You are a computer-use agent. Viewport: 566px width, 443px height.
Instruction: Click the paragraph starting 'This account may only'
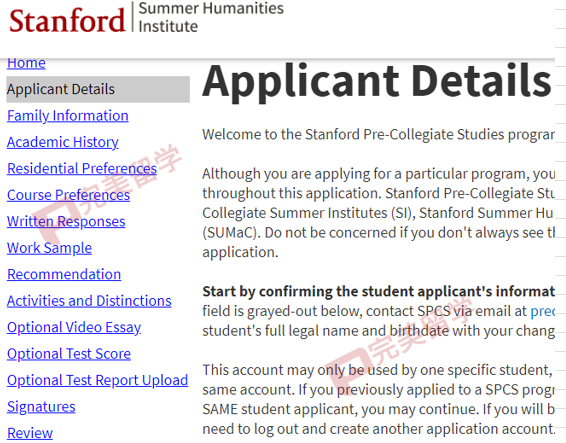click(378, 400)
